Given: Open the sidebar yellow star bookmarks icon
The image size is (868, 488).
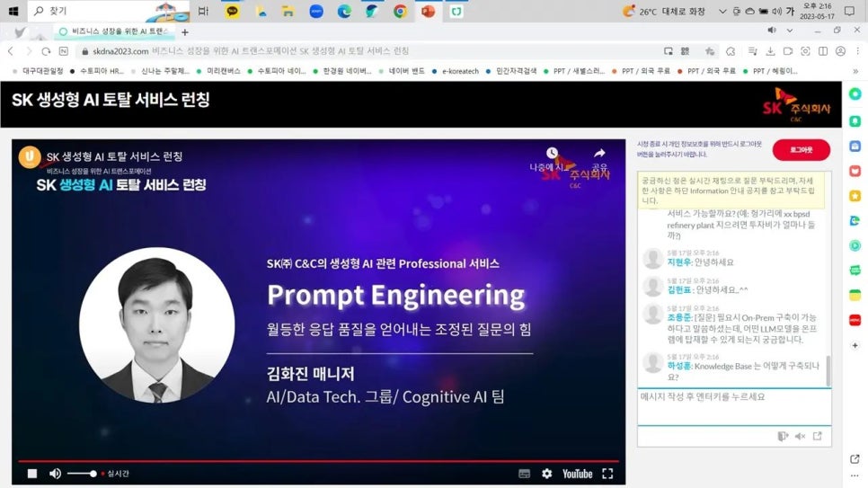Looking at the screenshot, I should [x=855, y=196].
